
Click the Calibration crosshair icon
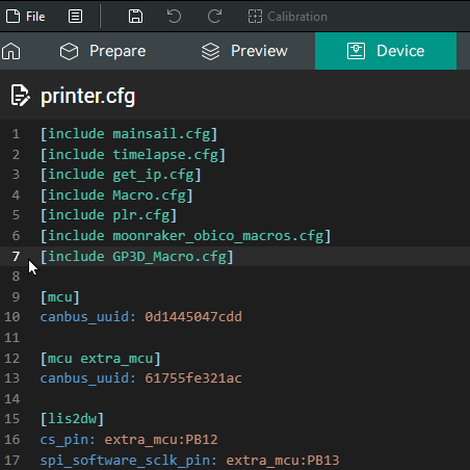click(x=255, y=16)
